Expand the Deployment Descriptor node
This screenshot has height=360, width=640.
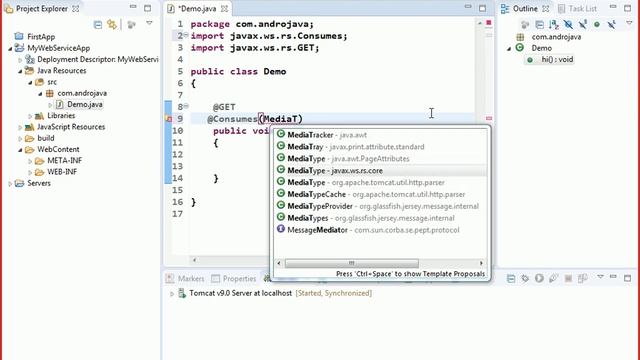(x=20, y=60)
